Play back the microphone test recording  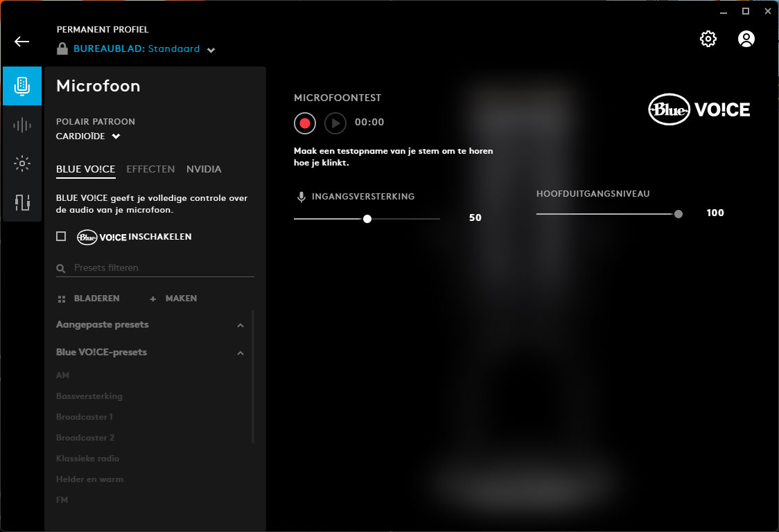click(x=335, y=123)
